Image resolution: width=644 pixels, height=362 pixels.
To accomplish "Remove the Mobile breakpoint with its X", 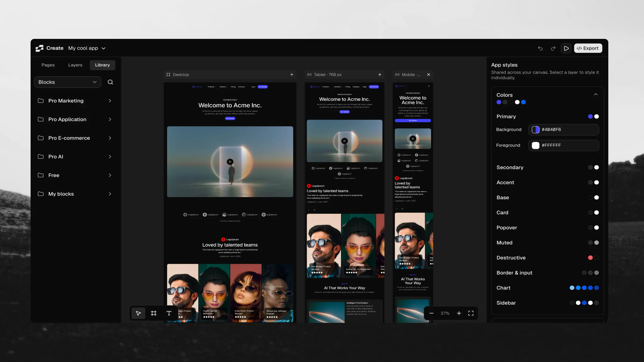I will (x=429, y=75).
